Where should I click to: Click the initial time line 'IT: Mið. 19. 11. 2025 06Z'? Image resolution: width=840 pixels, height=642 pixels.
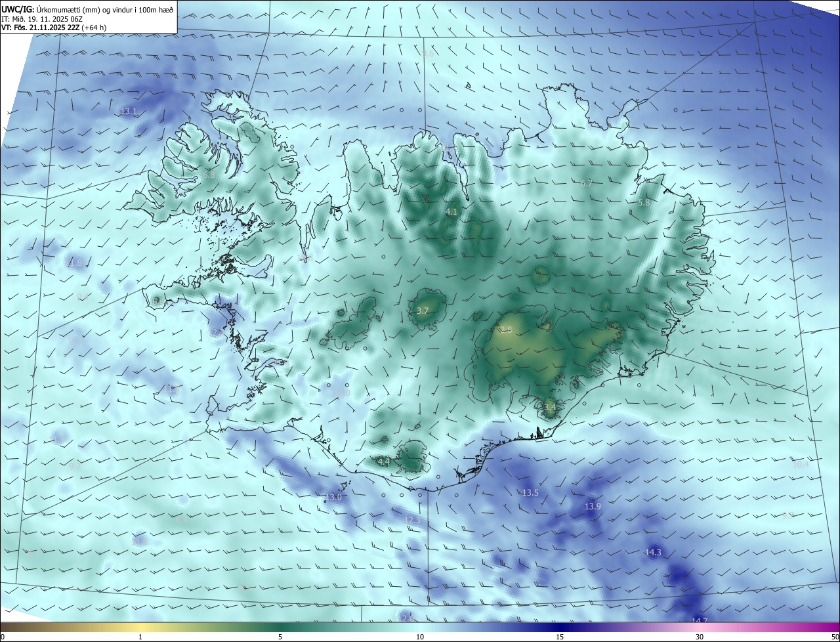click(x=42, y=18)
